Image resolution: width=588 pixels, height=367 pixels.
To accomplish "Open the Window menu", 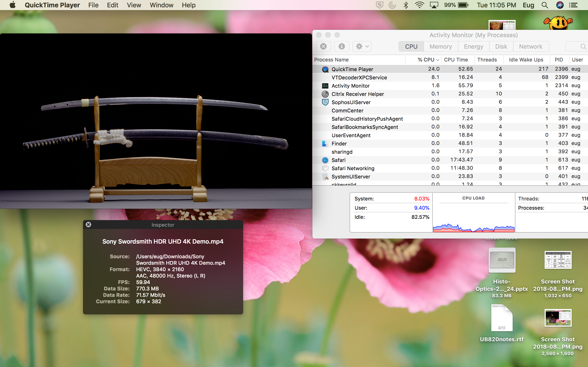I will pyautogui.click(x=161, y=5).
